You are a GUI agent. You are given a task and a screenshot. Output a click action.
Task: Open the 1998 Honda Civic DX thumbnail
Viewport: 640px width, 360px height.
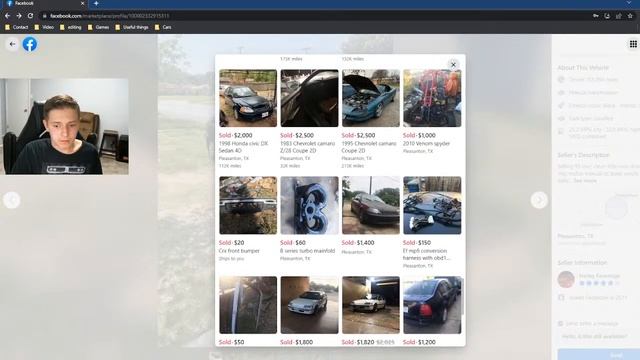point(248,98)
